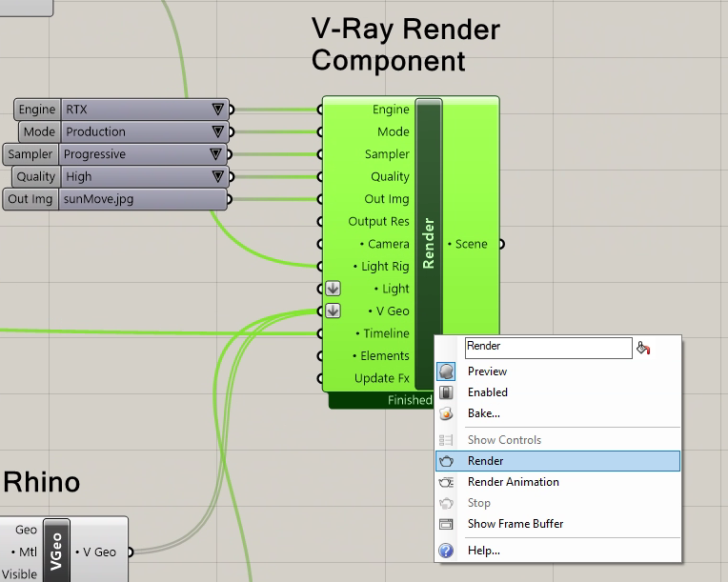Screen dimensions: 728x582
Task: Click the Render Animation teapot icon
Action: pyautogui.click(x=446, y=482)
